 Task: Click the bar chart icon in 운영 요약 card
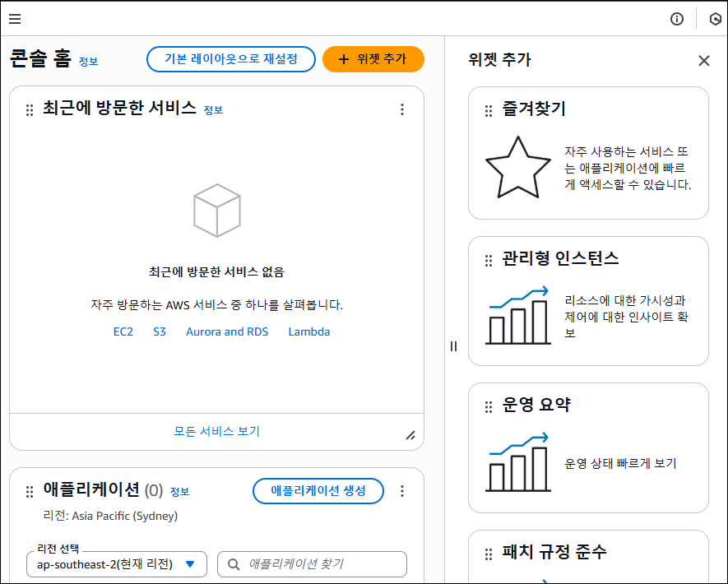tap(518, 462)
